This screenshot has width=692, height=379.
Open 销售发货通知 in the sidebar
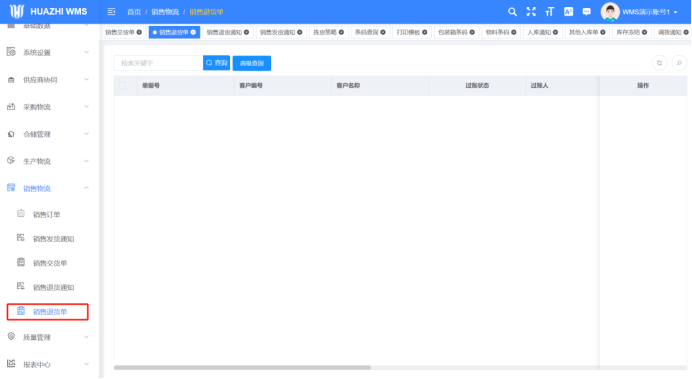click(x=53, y=239)
